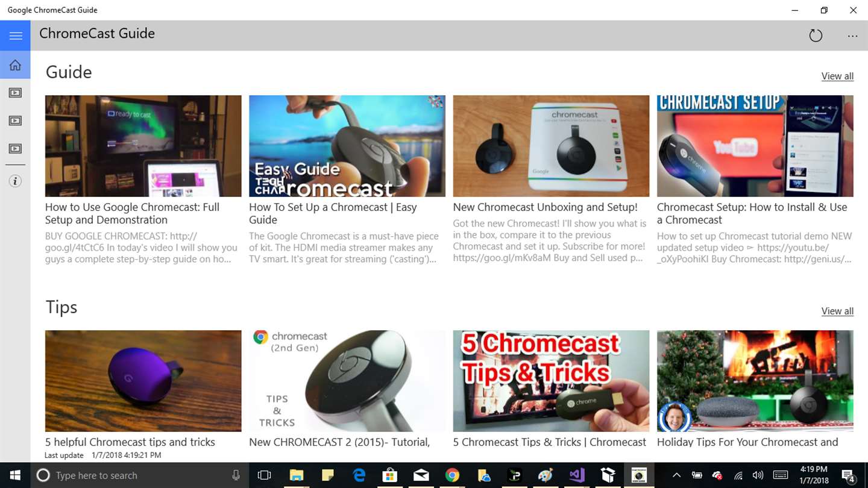Open File Explorer from the taskbar
868x488 pixels.
coord(296,475)
